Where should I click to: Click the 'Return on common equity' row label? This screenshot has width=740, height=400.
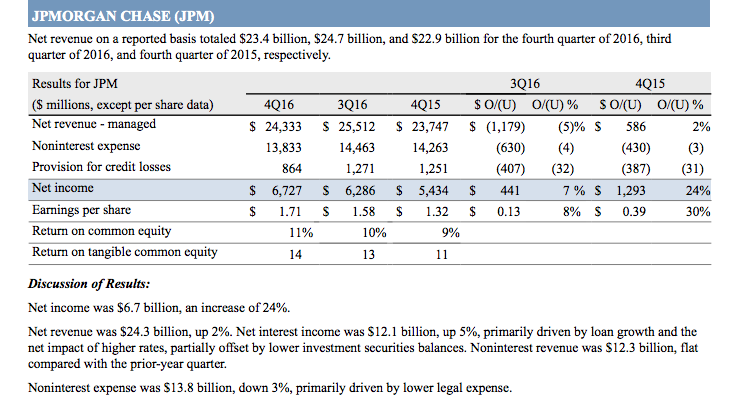coord(101,231)
